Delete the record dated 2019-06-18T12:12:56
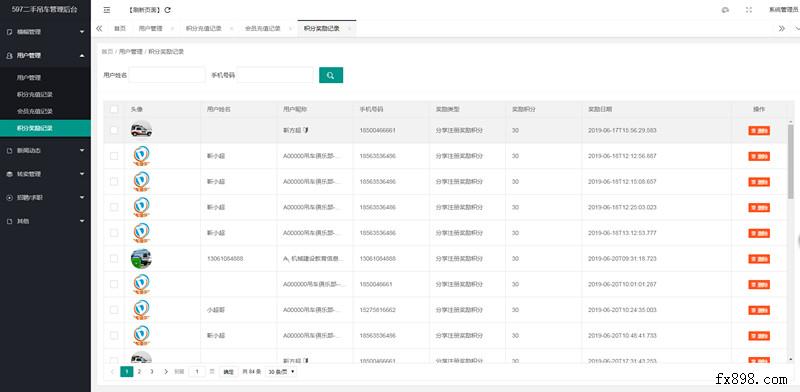 coord(759,156)
